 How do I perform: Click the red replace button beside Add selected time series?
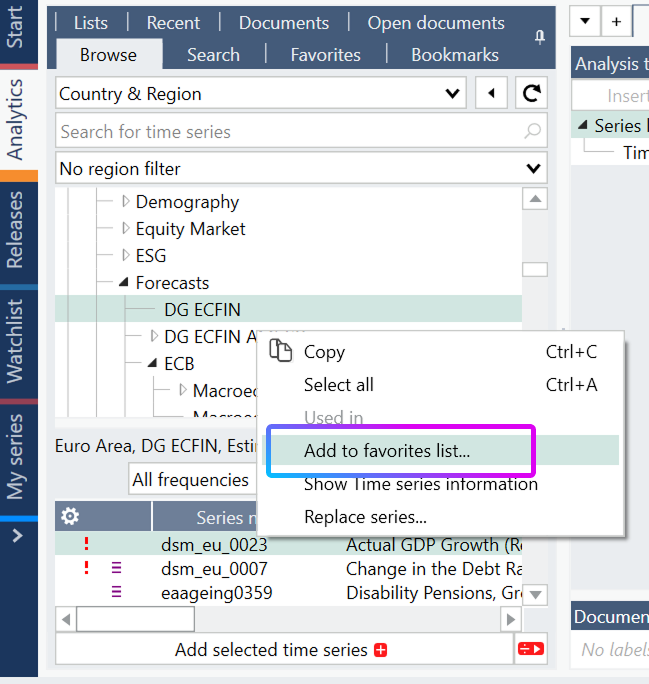pos(531,649)
